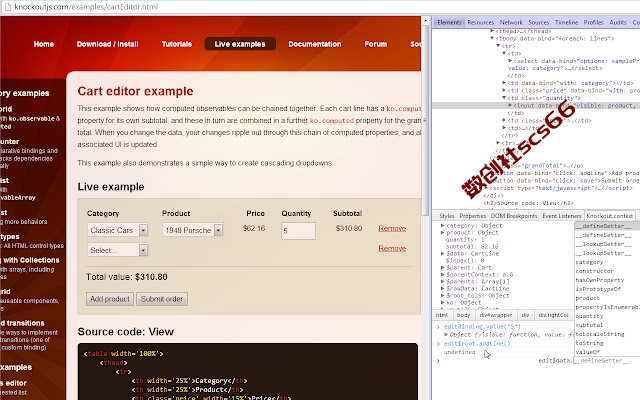Click the Submit order button
The image size is (640, 400).
pos(162,299)
